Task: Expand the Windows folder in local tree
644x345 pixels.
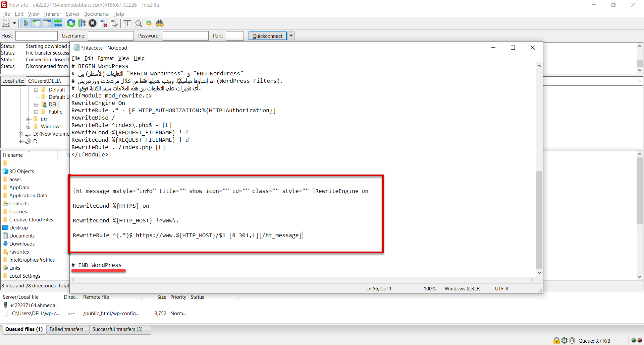Action: click(29, 127)
